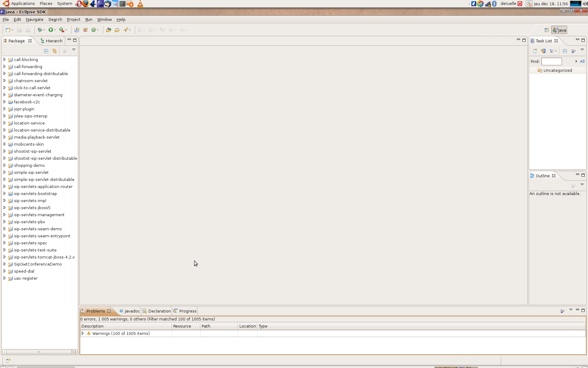Click the Resource column header
Screen dimensions: 588x368
[186, 326]
